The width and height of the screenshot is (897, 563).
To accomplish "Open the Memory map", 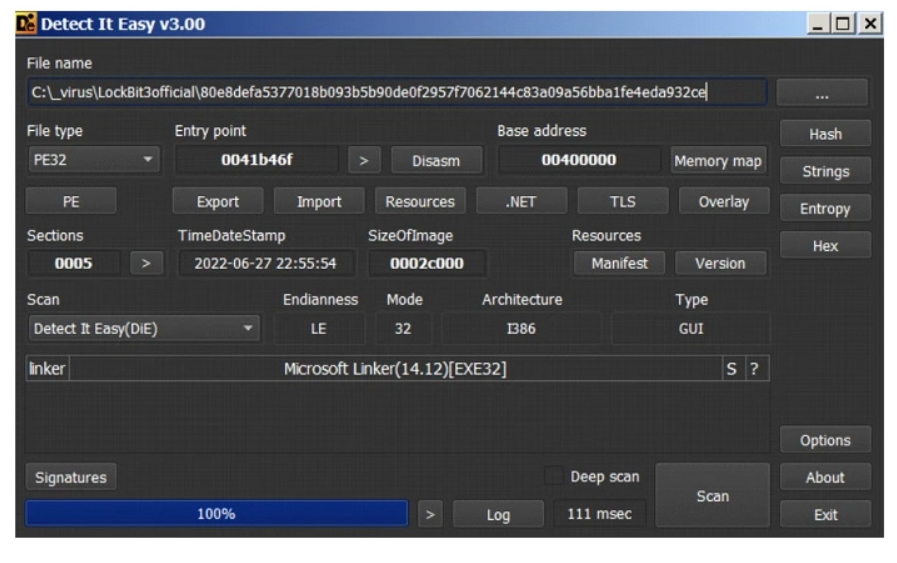I will coord(718,161).
